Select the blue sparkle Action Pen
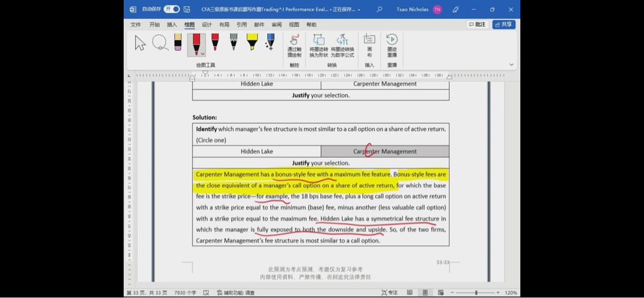 pos(270,42)
